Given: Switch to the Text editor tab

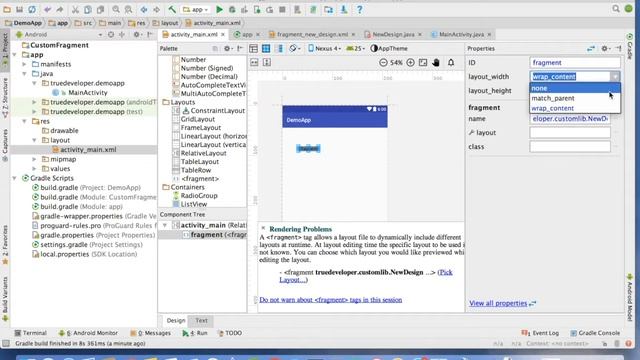Looking at the screenshot, I should click(201, 320).
